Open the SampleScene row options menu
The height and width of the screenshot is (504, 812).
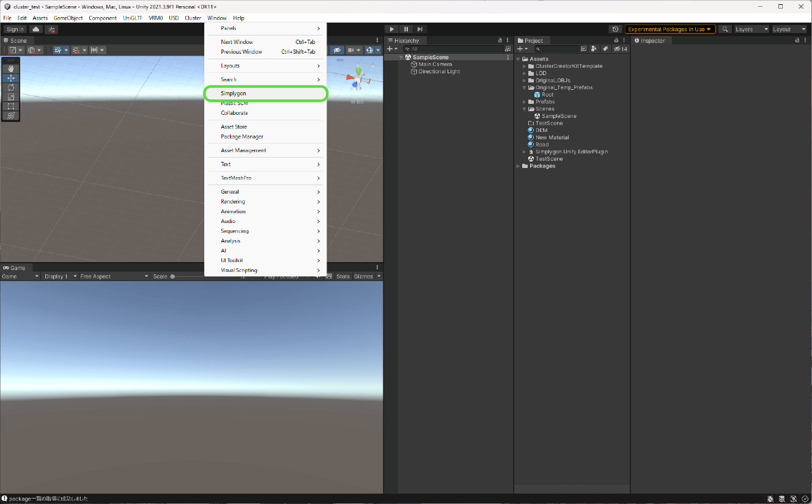click(x=508, y=57)
